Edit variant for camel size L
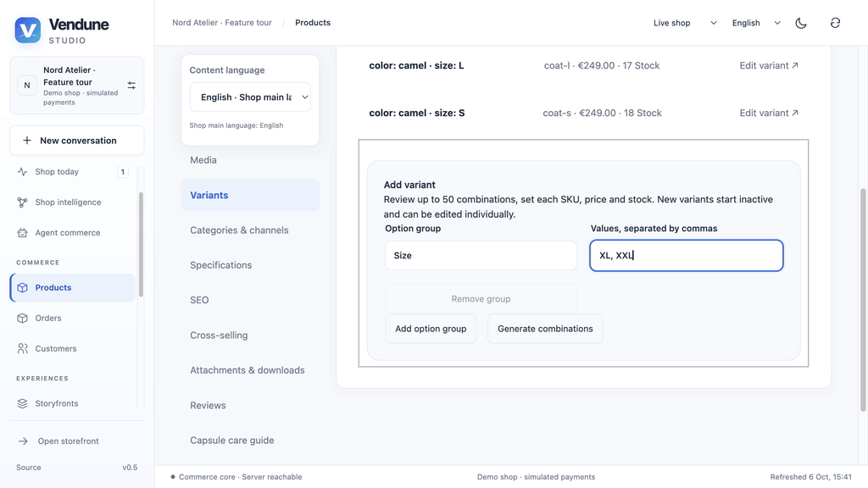This screenshot has height=488, width=868. tap(769, 65)
